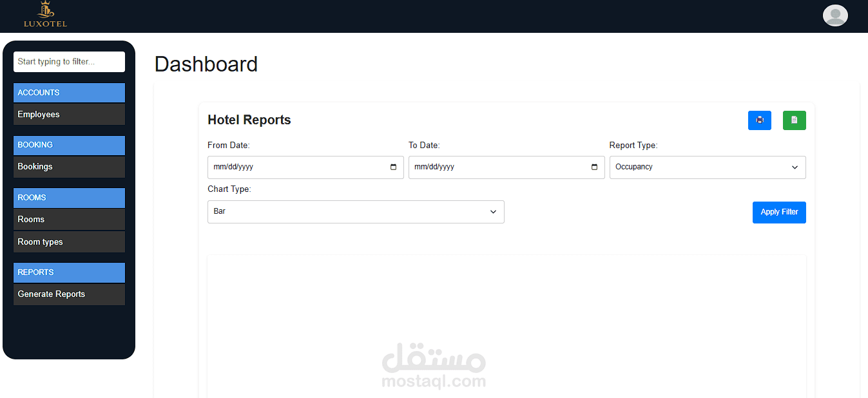The image size is (868, 398).
Task: Click the From Date input field
Action: click(x=305, y=167)
